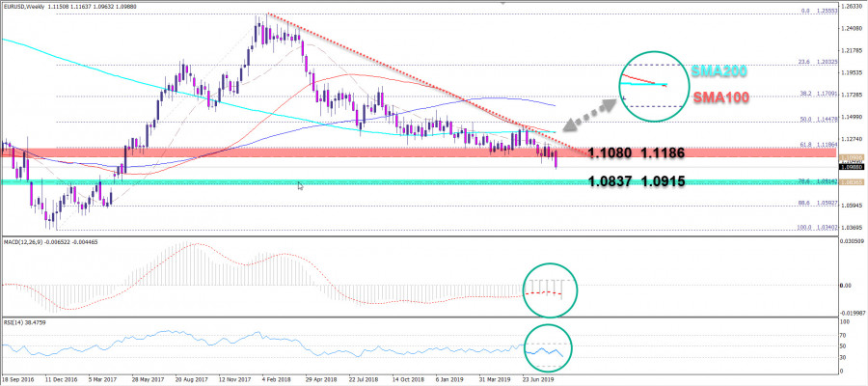Click the chart shift triangle marker at top

(x=503, y=3)
